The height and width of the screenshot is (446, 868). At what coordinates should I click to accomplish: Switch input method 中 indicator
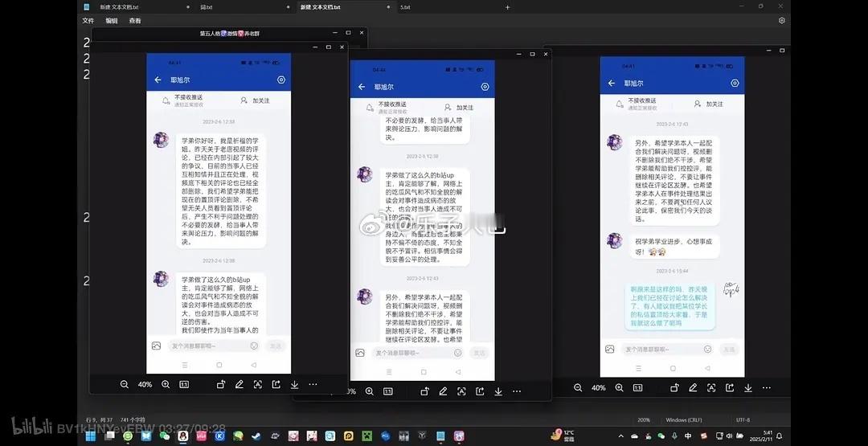coord(688,436)
